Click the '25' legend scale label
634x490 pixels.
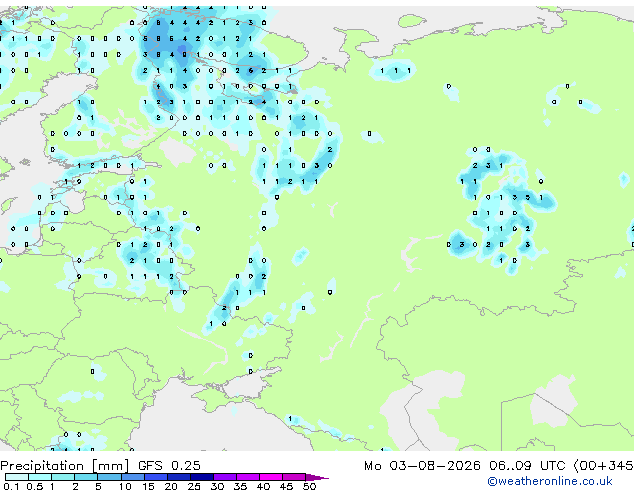tap(194, 486)
